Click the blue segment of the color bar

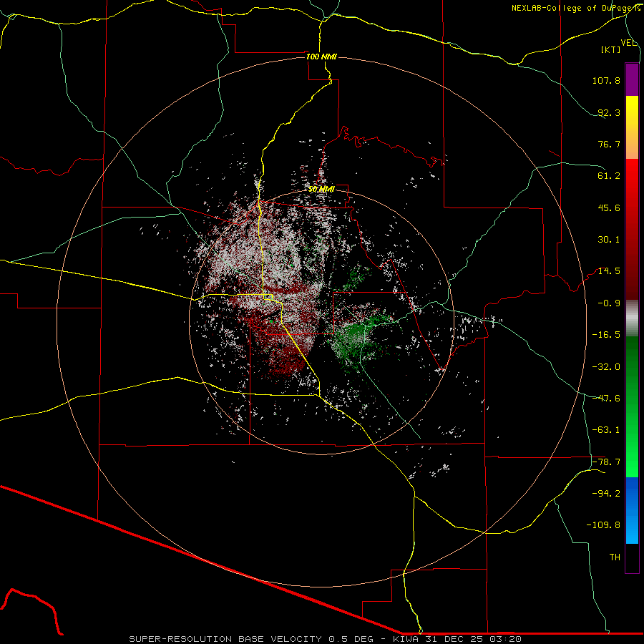632,510
